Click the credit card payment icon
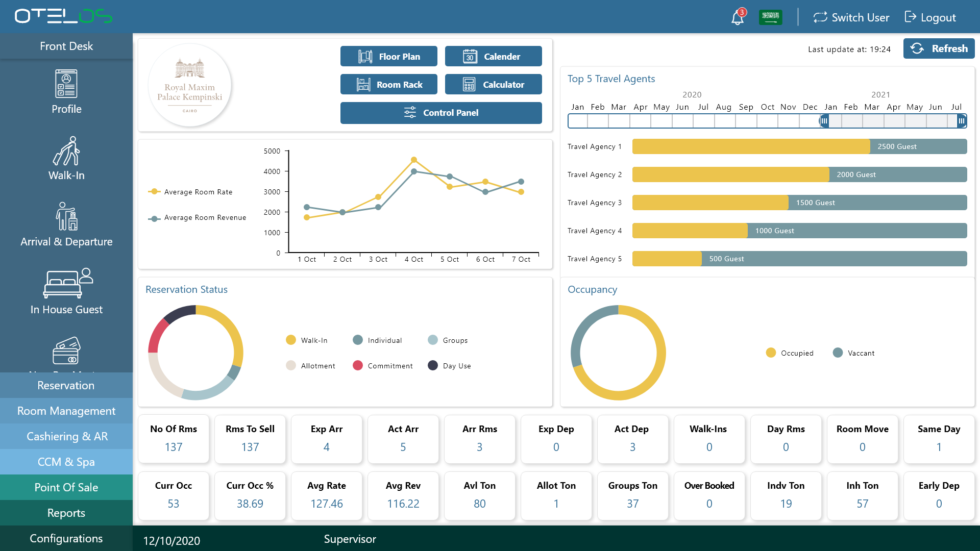 click(x=66, y=350)
